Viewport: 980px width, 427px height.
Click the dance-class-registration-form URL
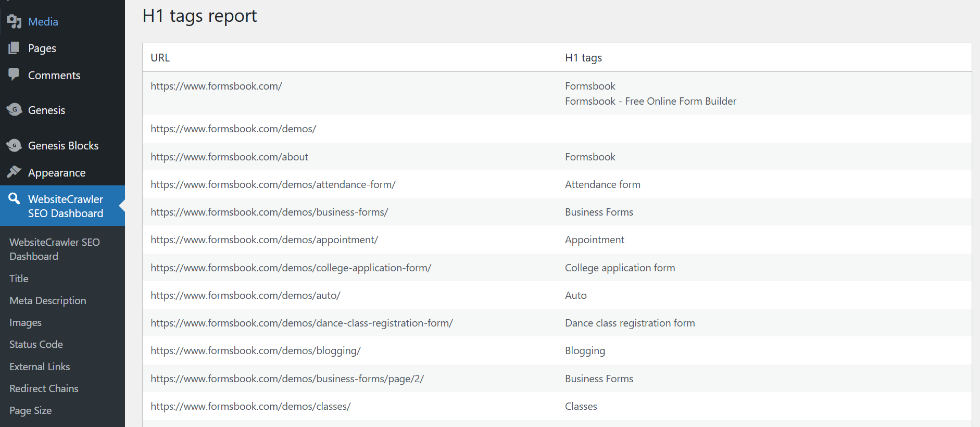point(301,323)
